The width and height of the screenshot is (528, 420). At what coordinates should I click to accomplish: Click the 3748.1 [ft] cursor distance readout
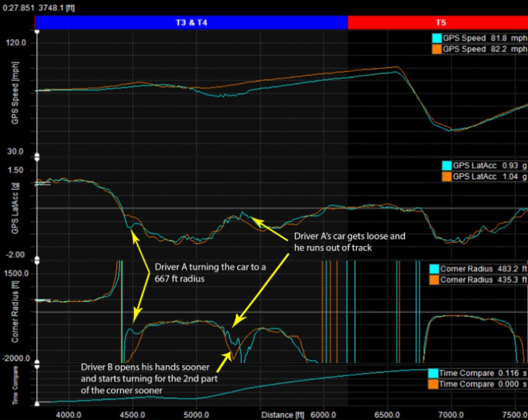(56, 8)
